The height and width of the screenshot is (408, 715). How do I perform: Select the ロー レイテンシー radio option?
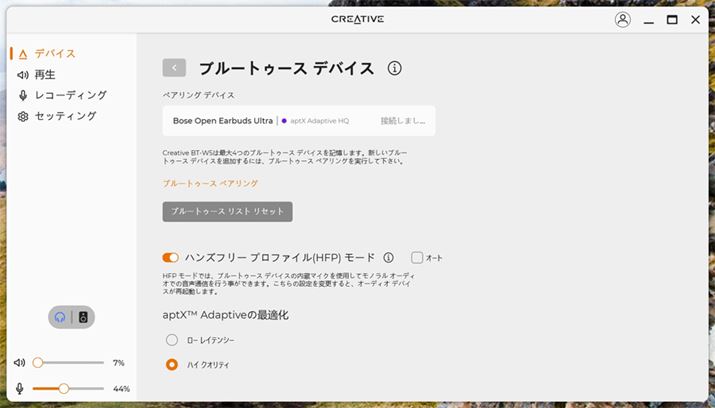[172, 340]
